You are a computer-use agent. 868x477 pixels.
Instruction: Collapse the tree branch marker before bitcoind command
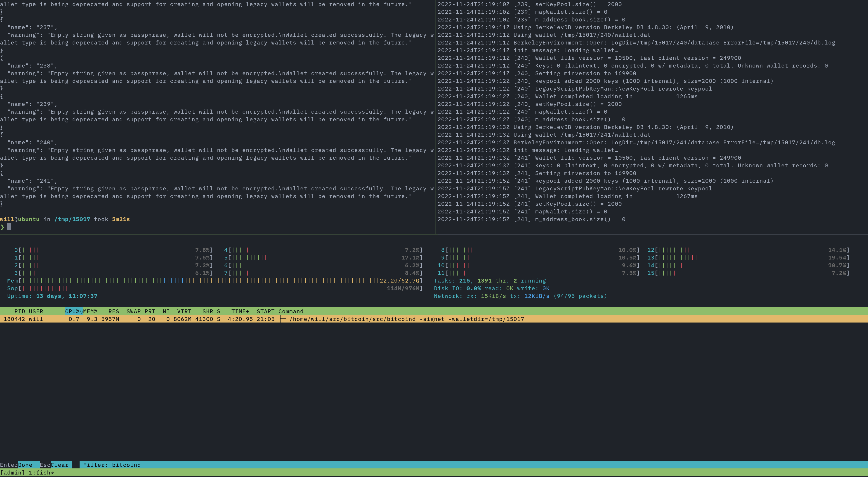(x=283, y=319)
